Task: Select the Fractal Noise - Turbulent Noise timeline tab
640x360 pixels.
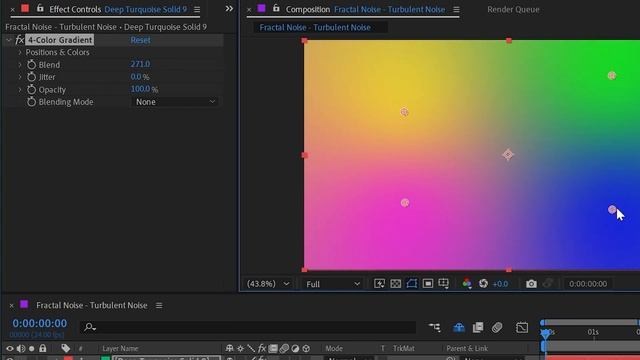Action: point(91,305)
